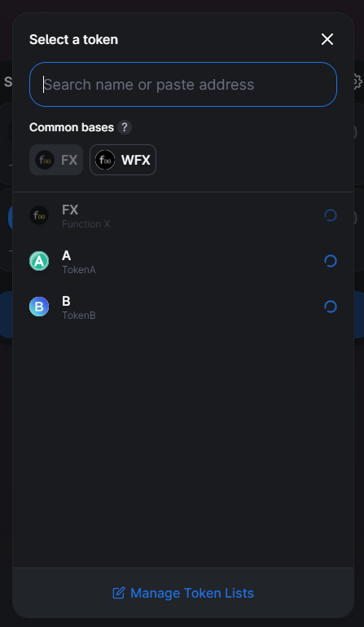
Task: Open the Common bases help question mark
Action: pos(125,127)
